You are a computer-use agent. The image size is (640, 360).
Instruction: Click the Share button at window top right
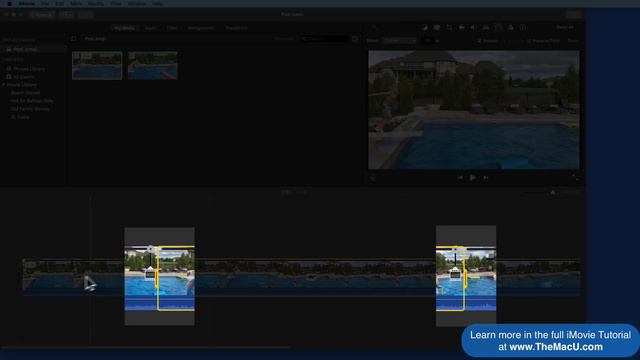point(573,14)
